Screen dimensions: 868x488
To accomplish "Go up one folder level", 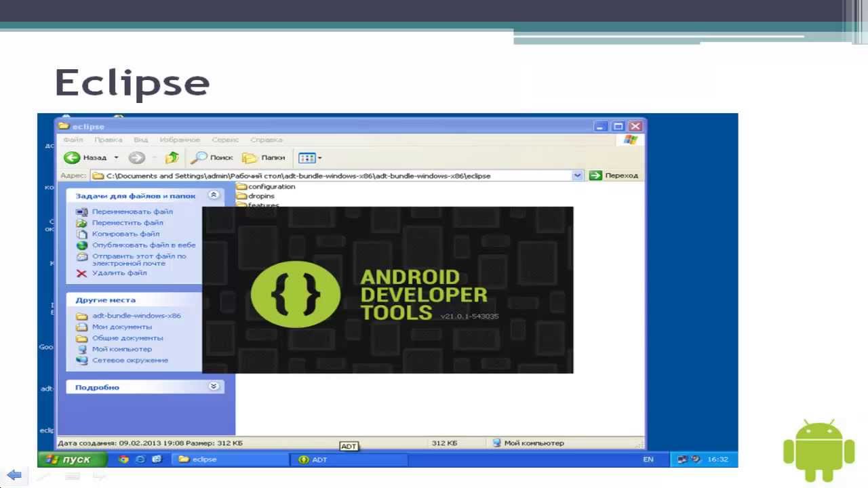I will [x=172, y=157].
